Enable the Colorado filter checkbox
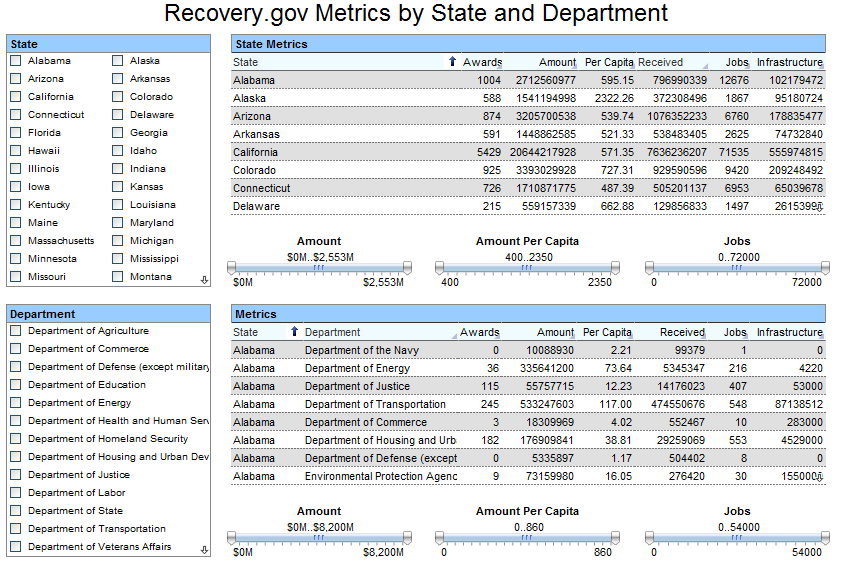This screenshot has width=848, height=578. pyautogui.click(x=117, y=97)
